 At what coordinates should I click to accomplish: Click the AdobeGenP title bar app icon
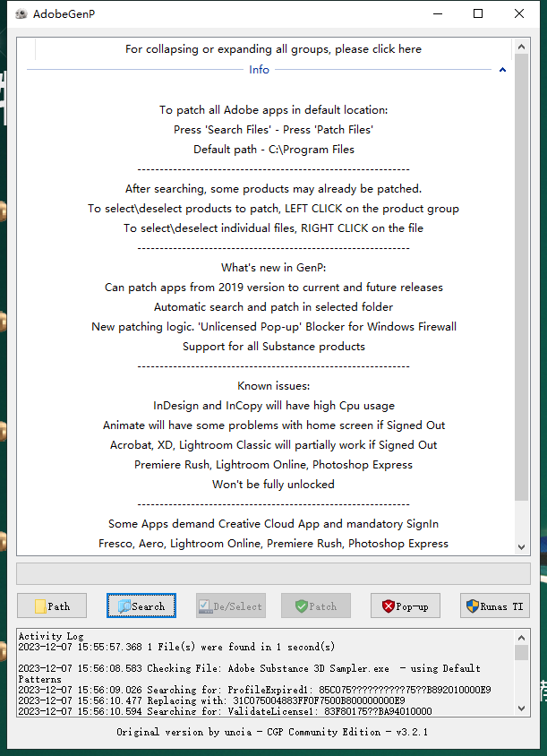[x=21, y=14]
